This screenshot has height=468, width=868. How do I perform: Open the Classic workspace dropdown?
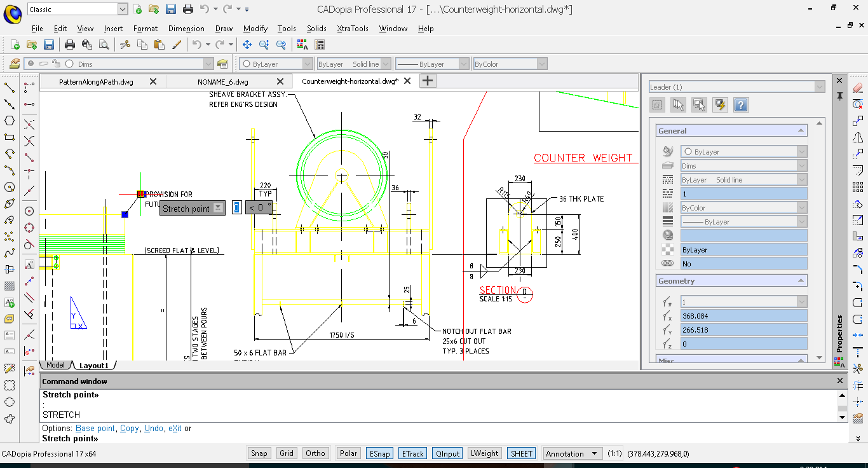point(123,9)
